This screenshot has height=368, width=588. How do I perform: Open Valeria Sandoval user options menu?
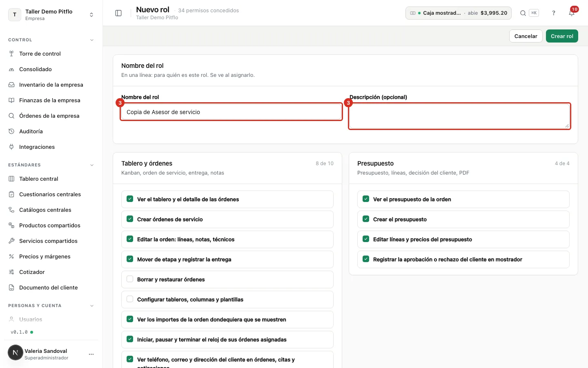coord(91,354)
